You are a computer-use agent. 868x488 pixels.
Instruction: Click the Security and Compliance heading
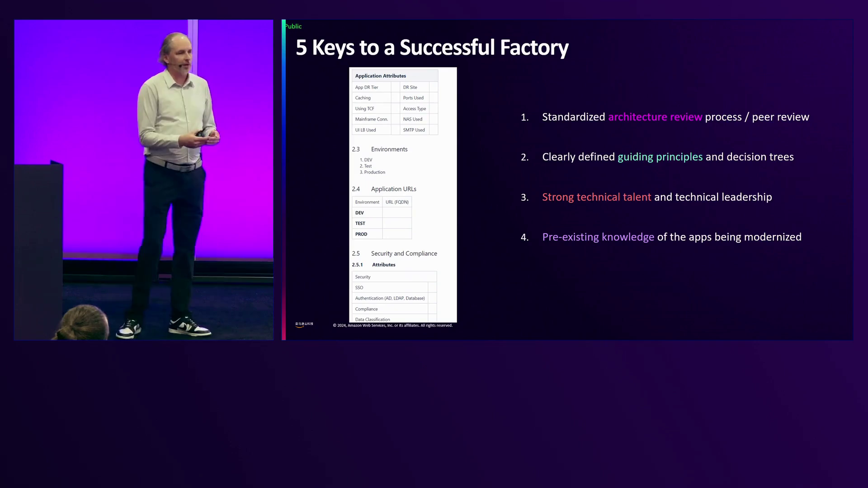[403, 253]
